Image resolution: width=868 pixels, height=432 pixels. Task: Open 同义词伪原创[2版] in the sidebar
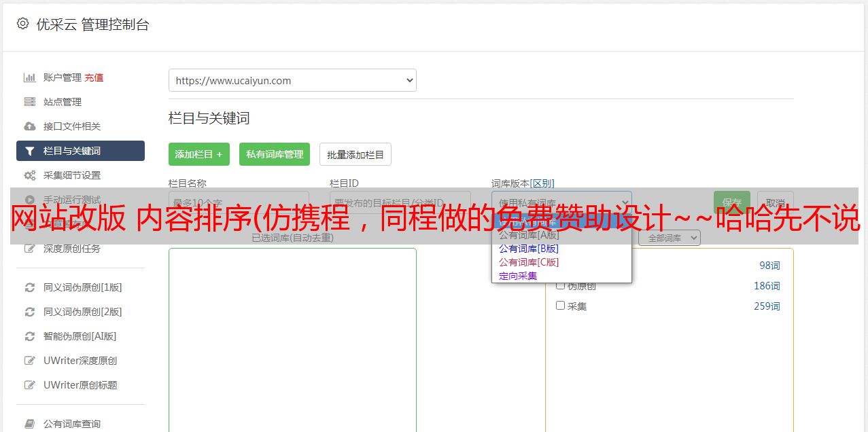(x=83, y=312)
